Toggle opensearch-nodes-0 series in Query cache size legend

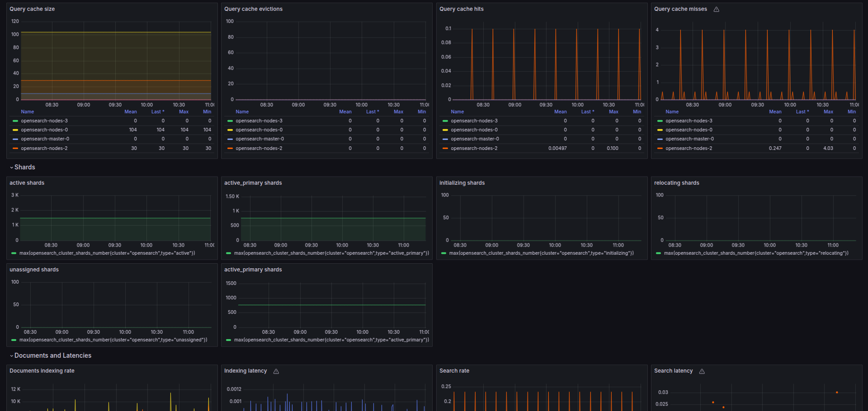tap(44, 130)
